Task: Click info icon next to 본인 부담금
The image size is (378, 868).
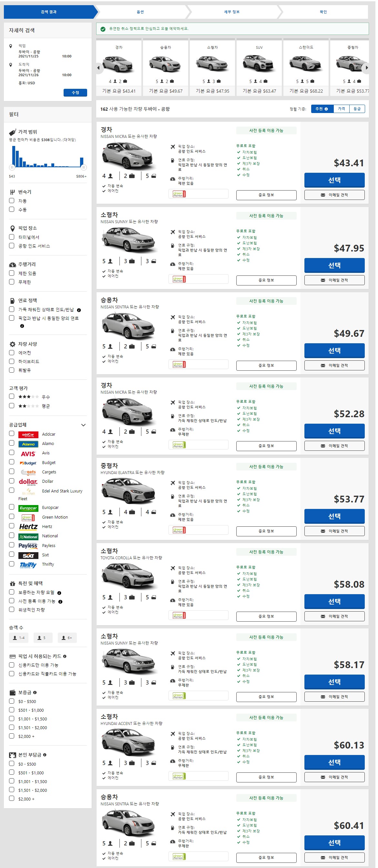Action: [x=45, y=755]
